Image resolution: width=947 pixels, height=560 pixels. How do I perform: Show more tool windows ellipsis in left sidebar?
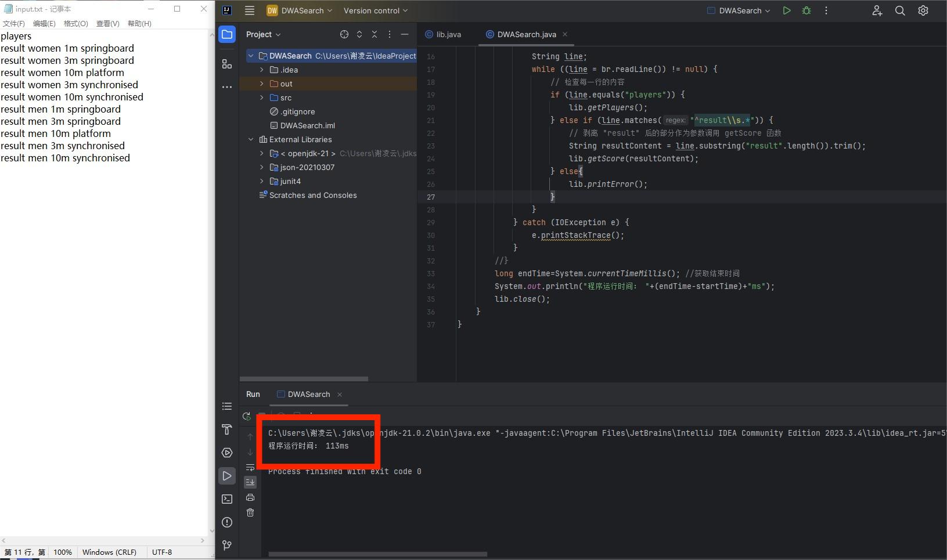(x=227, y=87)
